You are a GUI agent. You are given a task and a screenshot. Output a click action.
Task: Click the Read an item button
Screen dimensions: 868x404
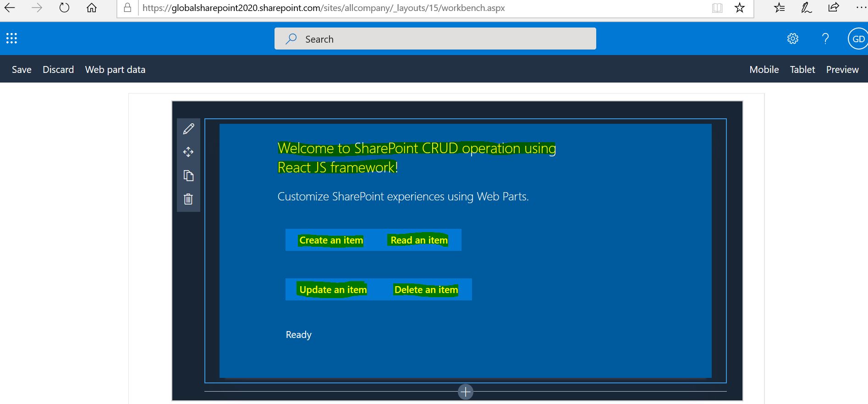tap(419, 240)
